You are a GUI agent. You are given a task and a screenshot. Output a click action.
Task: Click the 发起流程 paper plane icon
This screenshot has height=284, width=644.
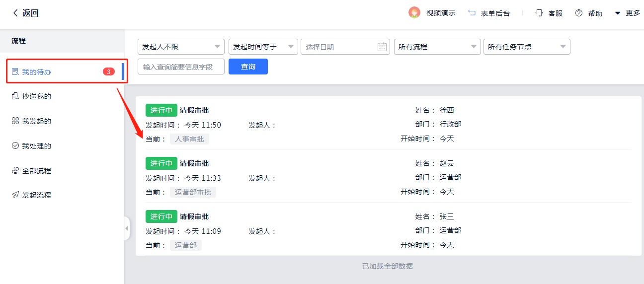15,195
